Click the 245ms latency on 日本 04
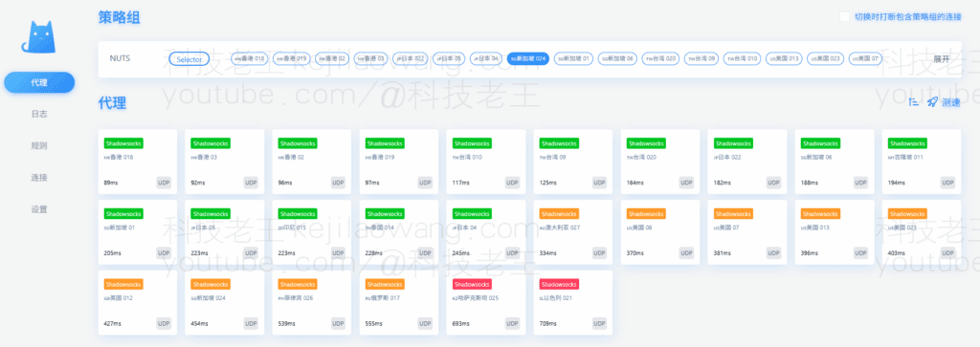This screenshot has height=347, width=980. pyautogui.click(x=460, y=254)
